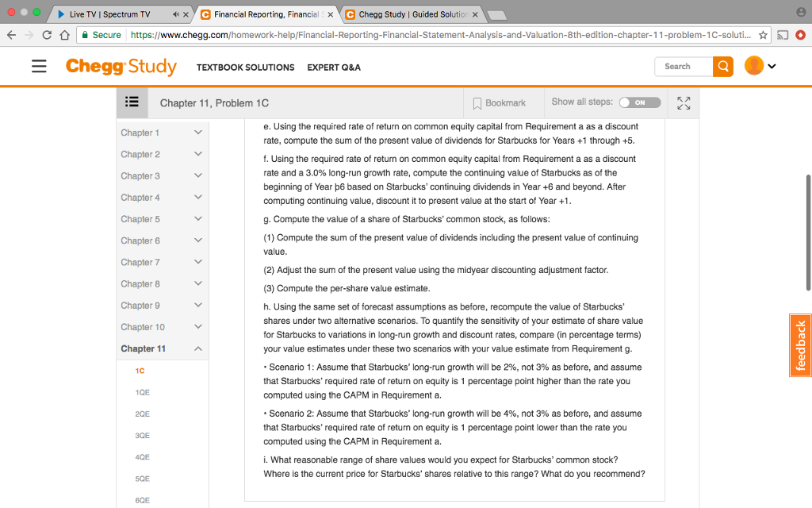
Task: Turn off the Show all steps toggle
Action: coord(639,102)
